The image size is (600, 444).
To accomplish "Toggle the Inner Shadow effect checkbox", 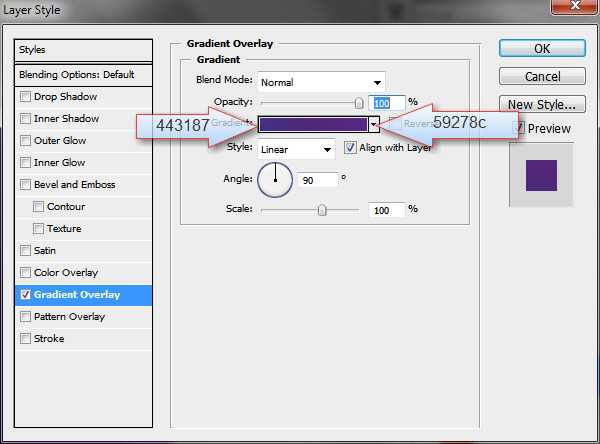I will coord(25,119).
